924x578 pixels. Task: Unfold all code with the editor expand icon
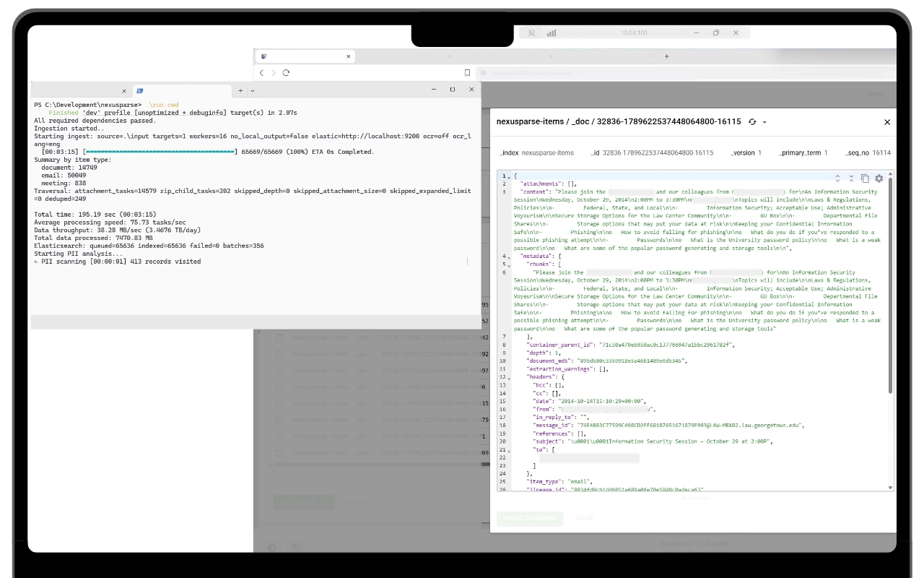(837, 178)
